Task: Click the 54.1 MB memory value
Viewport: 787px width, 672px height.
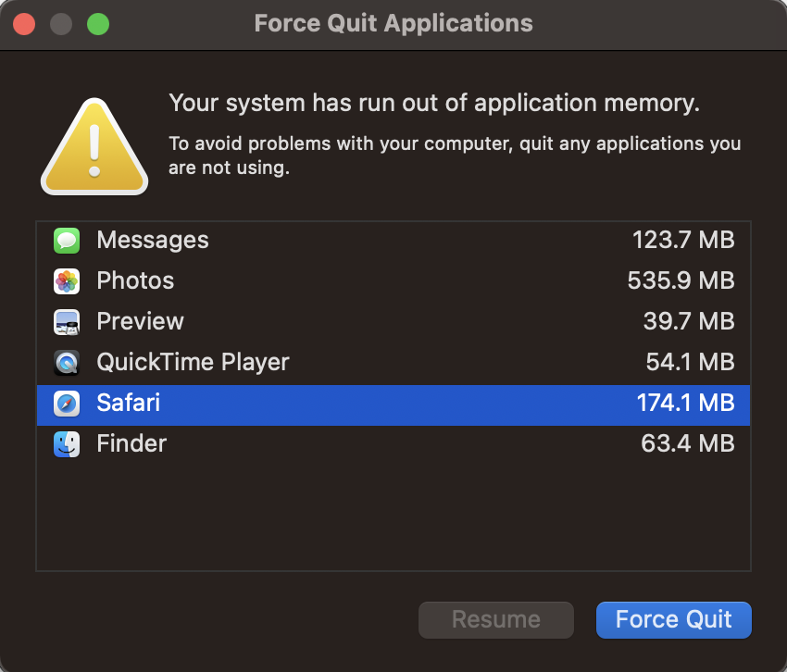Action: (x=690, y=362)
